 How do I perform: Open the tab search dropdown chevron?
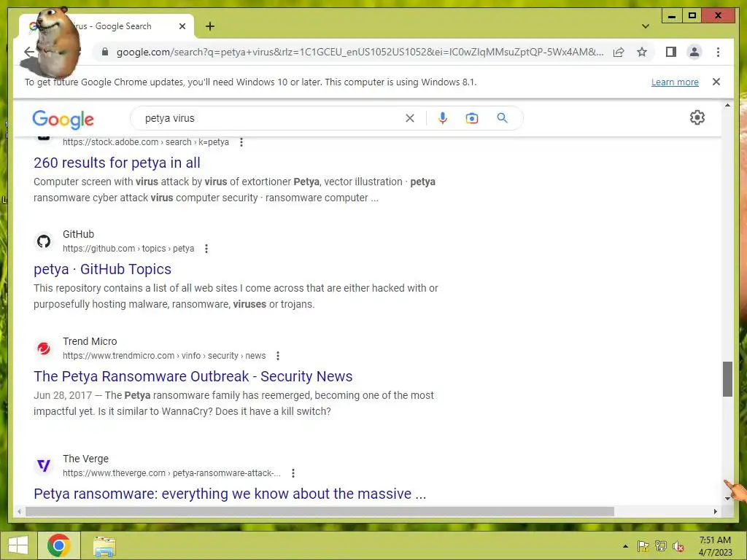pyautogui.click(x=646, y=26)
